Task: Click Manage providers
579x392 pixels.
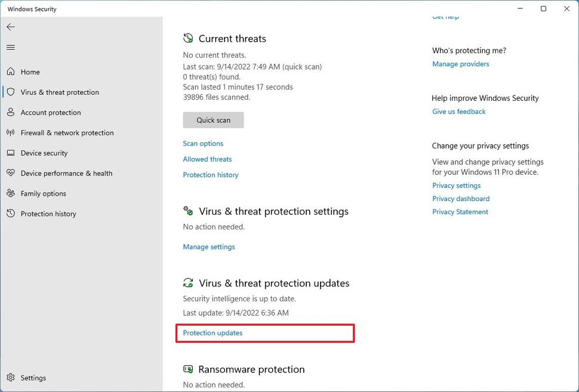Action: pyautogui.click(x=460, y=64)
